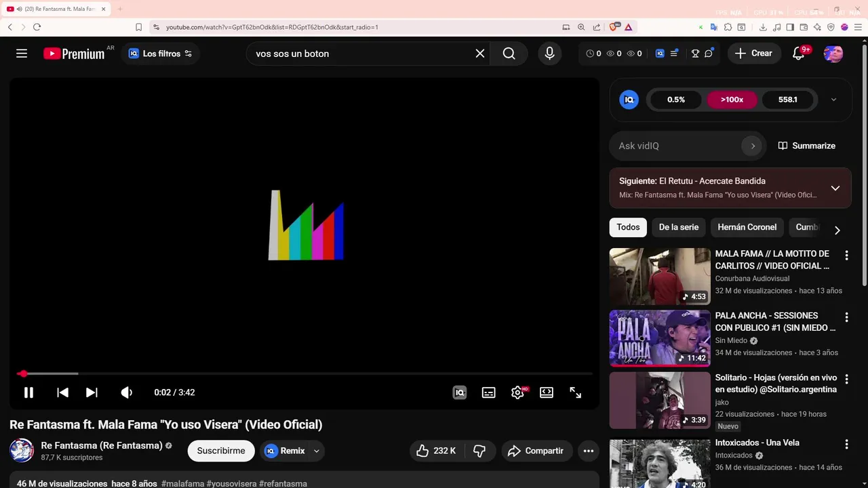Open the vidIQ list menu icon

[x=674, y=54]
